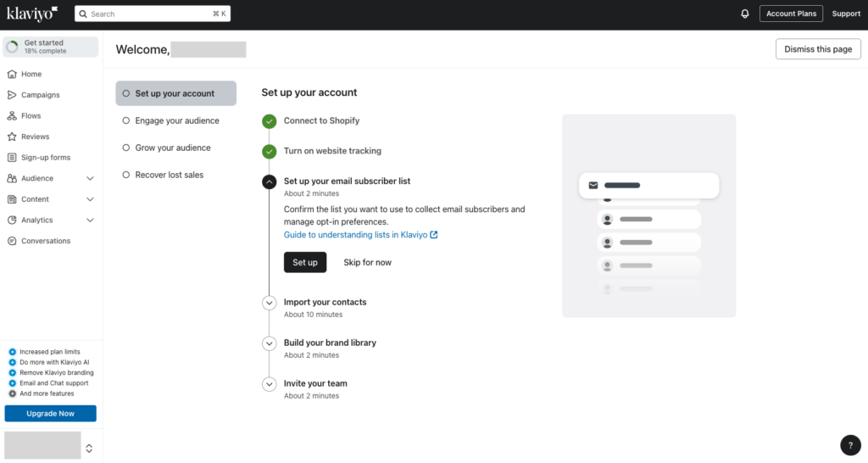Open the Conversations chat icon
Screen dimensions: 868x463
(x=12, y=241)
